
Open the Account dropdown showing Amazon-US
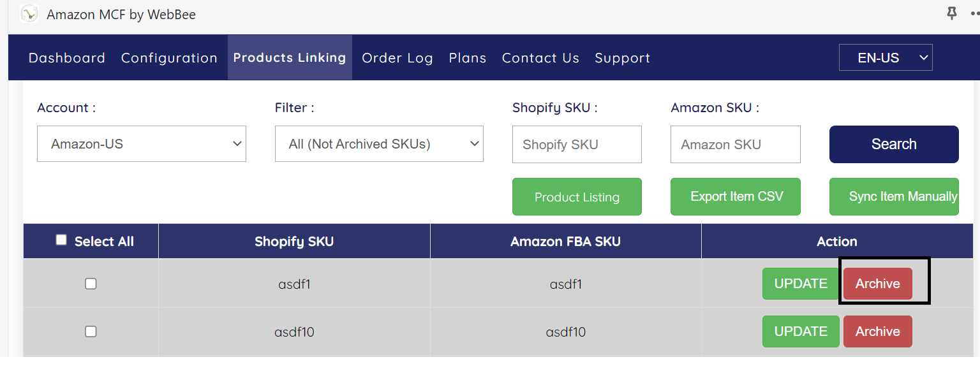click(142, 144)
